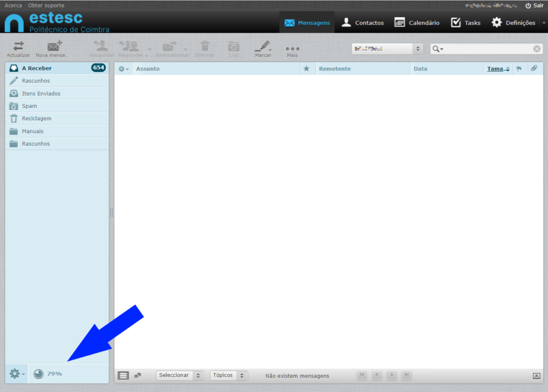Go to first page of messages
This screenshot has height=392, width=548.
(x=362, y=375)
